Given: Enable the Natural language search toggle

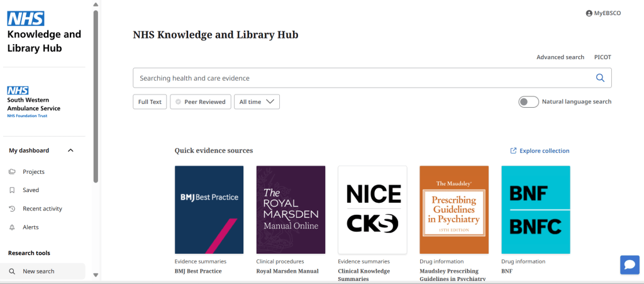Looking at the screenshot, I should tap(528, 102).
